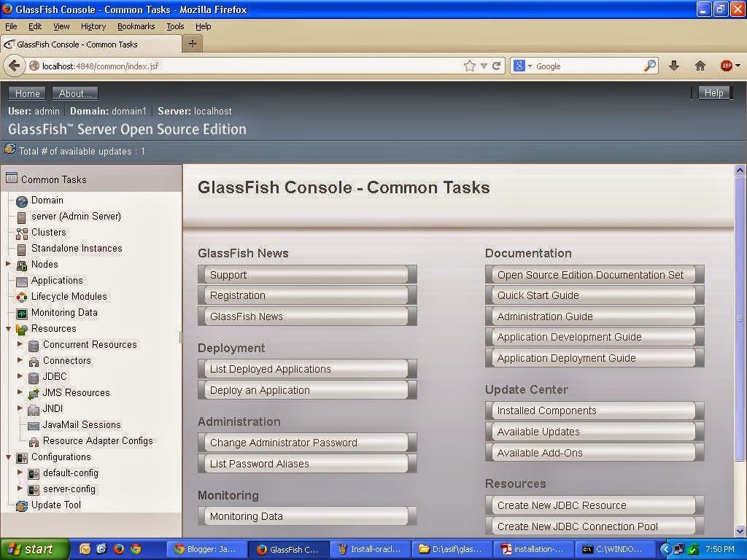Collapse the Resources tree node
This screenshot has width=747, height=560.
click(8, 329)
